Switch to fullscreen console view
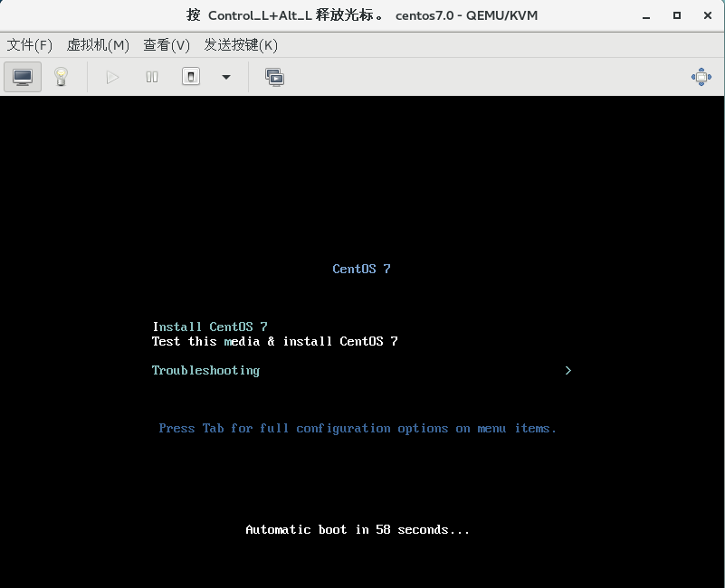725x588 pixels. pyautogui.click(x=701, y=77)
